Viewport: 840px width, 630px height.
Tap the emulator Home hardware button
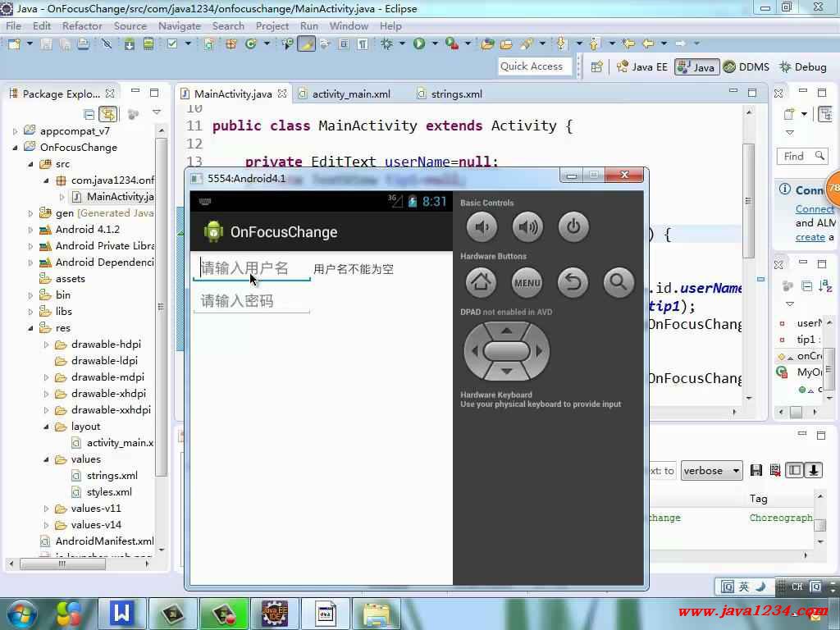tap(482, 282)
